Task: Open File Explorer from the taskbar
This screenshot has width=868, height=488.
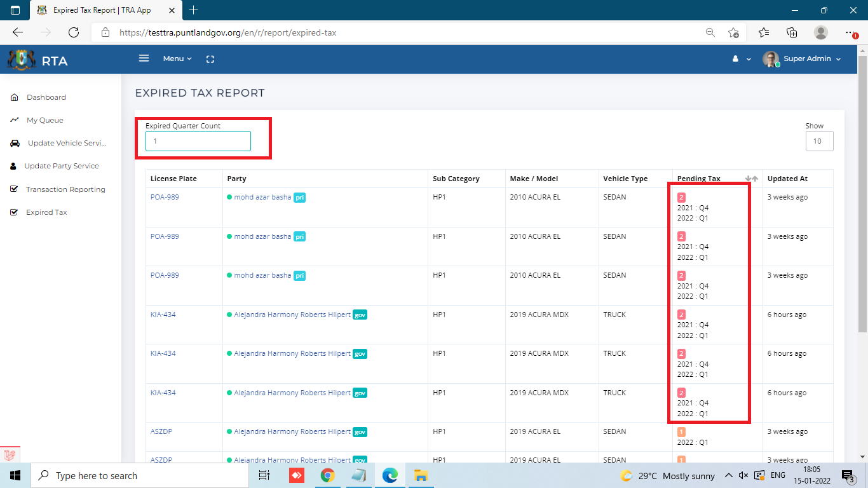Action: [x=420, y=475]
